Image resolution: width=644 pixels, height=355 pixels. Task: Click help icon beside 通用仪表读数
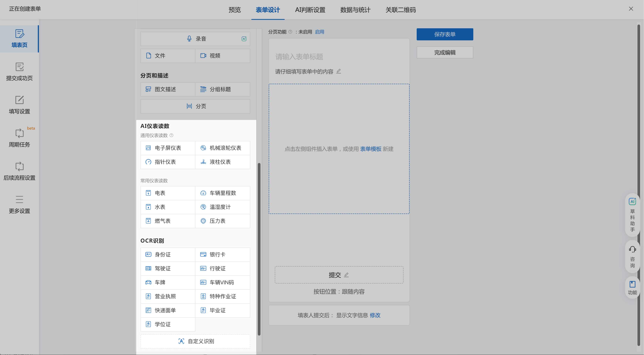172,135
